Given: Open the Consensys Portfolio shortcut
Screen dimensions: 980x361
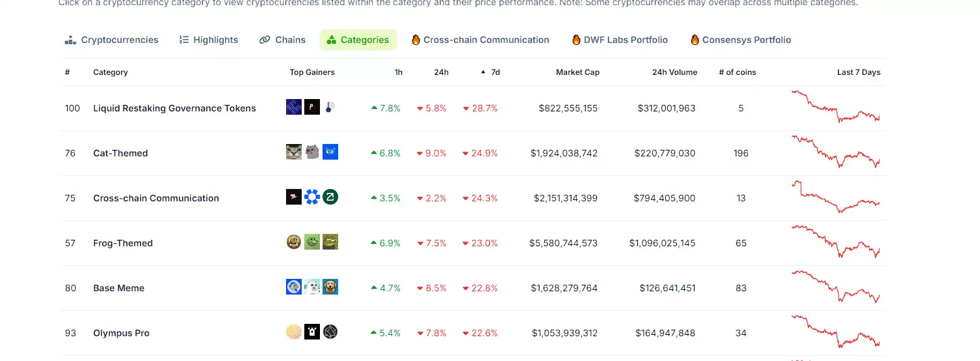Looking at the screenshot, I should 741,40.
